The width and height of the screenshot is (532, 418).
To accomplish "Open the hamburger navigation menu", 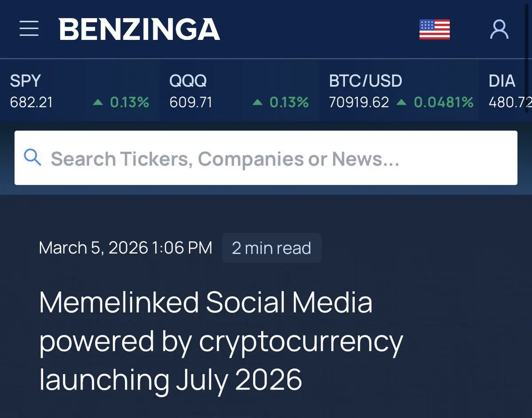I will point(29,29).
